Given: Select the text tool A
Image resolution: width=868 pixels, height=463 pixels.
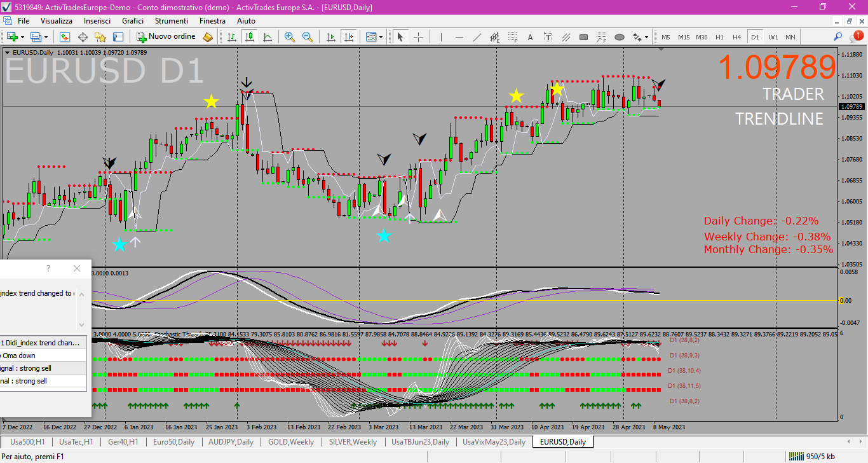Looking at the screenshot, I should [x=530, y=37].
